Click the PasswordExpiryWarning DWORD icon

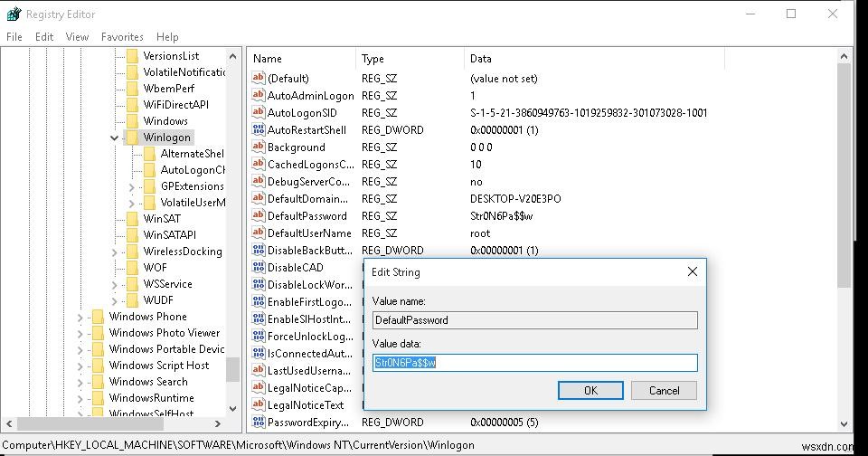point(258,422)
